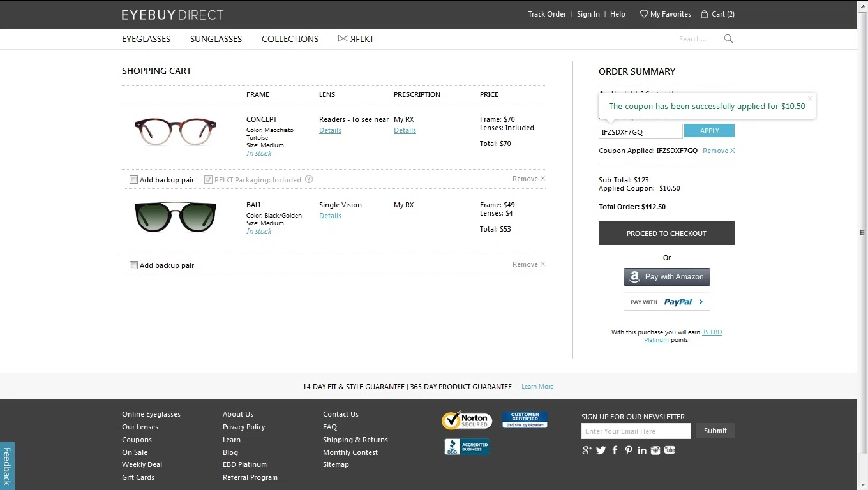This screenshot has width=868, height=490.
Task: Open the Google Plus social icon
Action: pos(587,450)
